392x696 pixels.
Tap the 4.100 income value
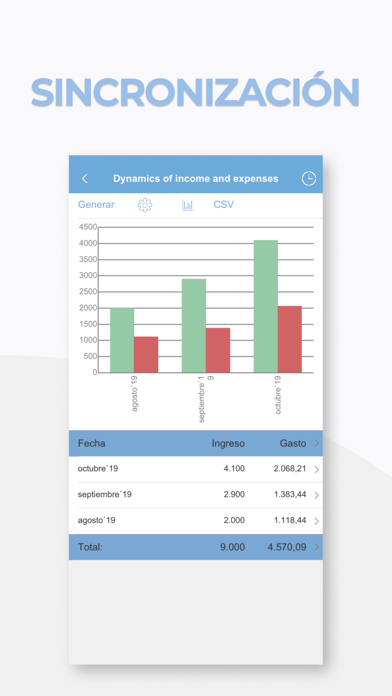click(x=234, y=469)
